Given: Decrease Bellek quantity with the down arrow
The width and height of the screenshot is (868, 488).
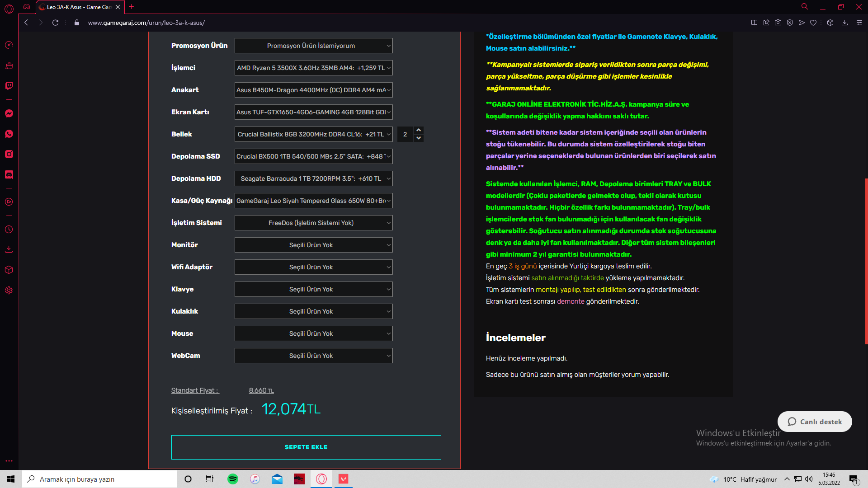Looking at the screenshot, I should [419, 138].
